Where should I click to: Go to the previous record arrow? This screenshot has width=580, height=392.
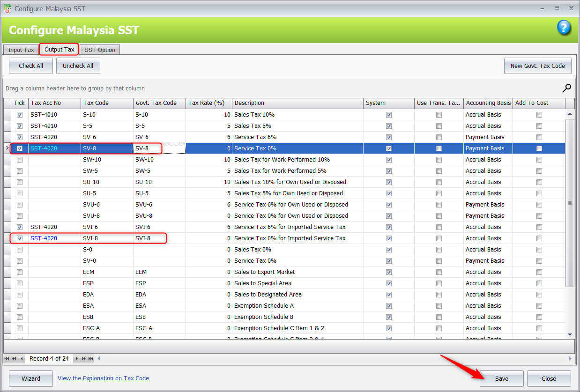pos(21,359)
